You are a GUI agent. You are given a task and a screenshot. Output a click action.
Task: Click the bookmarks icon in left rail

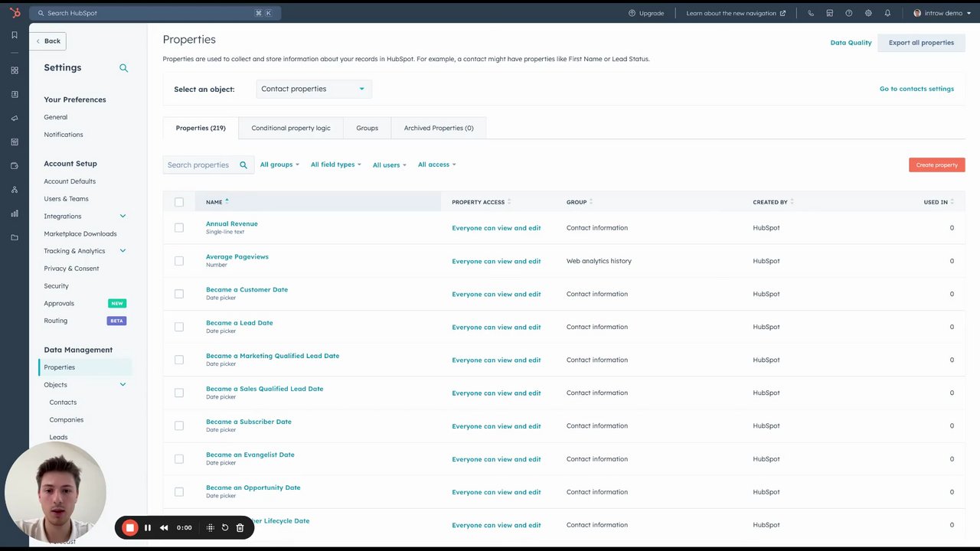click(15, 35)
